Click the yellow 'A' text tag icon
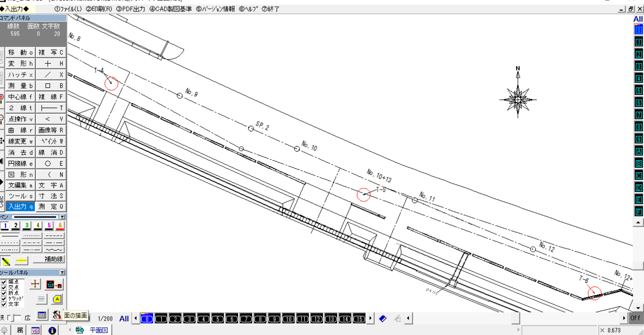This screenshot has height=335, width=644. [x=57, y=299]
